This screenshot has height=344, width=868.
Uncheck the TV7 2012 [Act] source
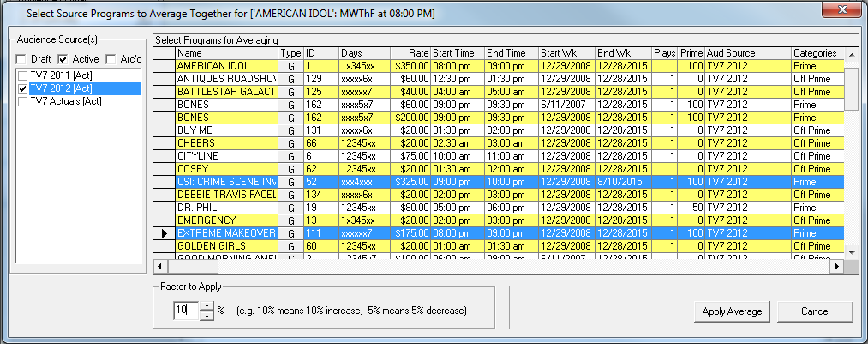23,88
